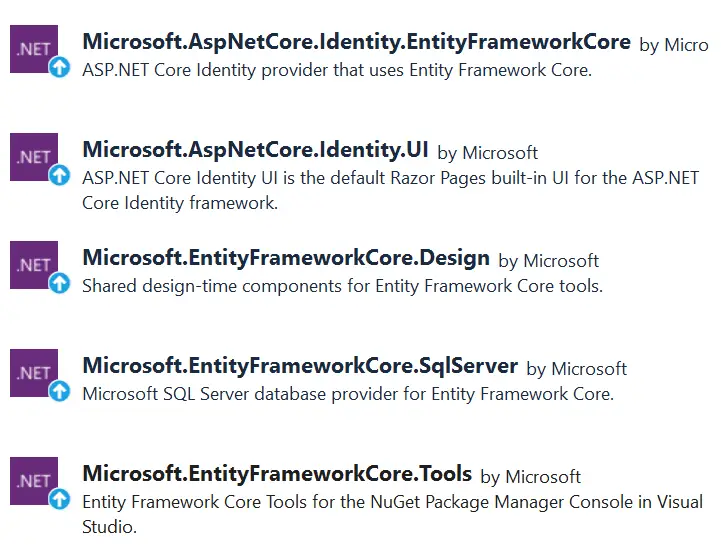Click the .NET icon for Microsoft.AspNetCore.Identity.UI

(34, 157)
